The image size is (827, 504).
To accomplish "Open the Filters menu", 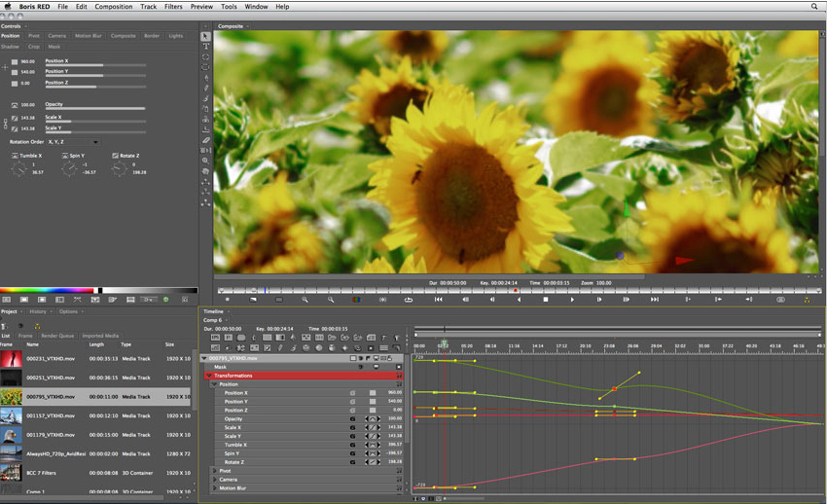I will 173,7.
